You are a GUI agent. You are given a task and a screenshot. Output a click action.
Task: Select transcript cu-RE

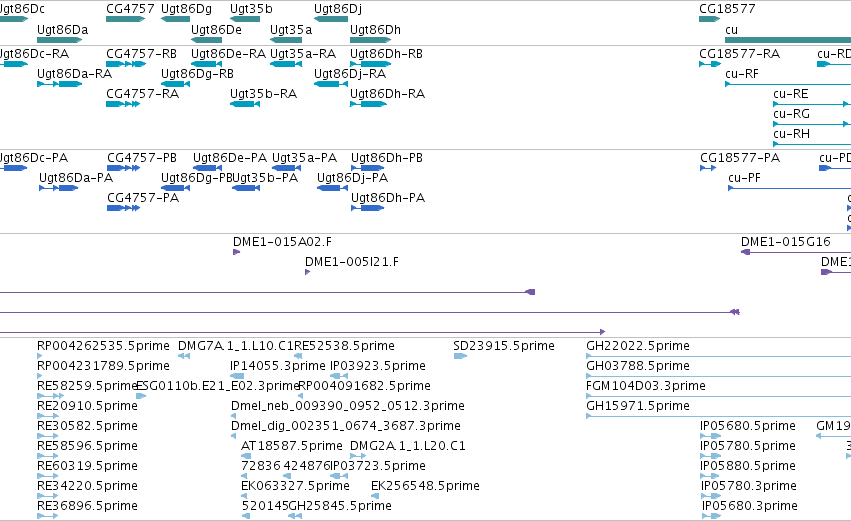click(790, 94)
